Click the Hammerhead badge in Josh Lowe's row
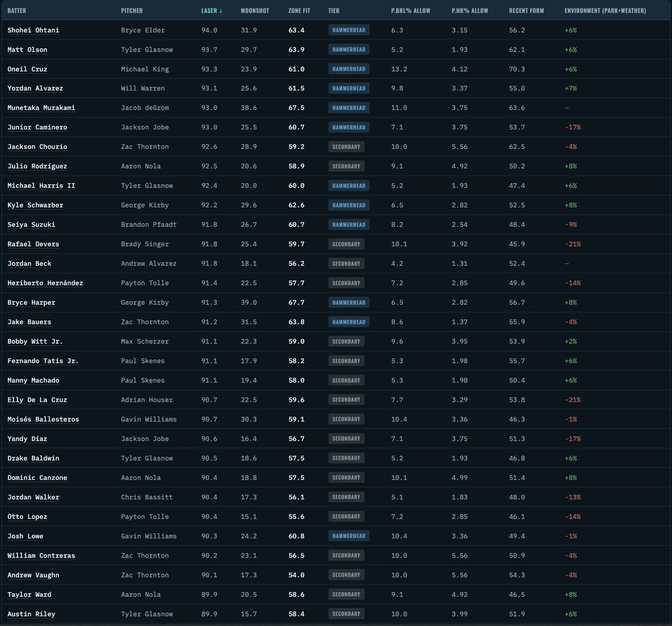Viewport: 672px width, 626px height. click(348, 536)
